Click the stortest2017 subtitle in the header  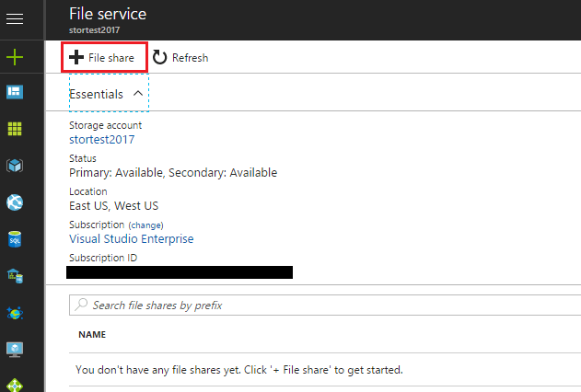click(95, 30)
